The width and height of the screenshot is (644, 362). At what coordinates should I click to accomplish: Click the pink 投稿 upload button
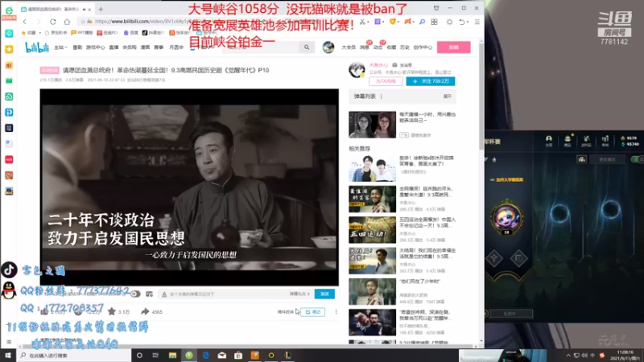pyautogui.click(x=453, y=47)
